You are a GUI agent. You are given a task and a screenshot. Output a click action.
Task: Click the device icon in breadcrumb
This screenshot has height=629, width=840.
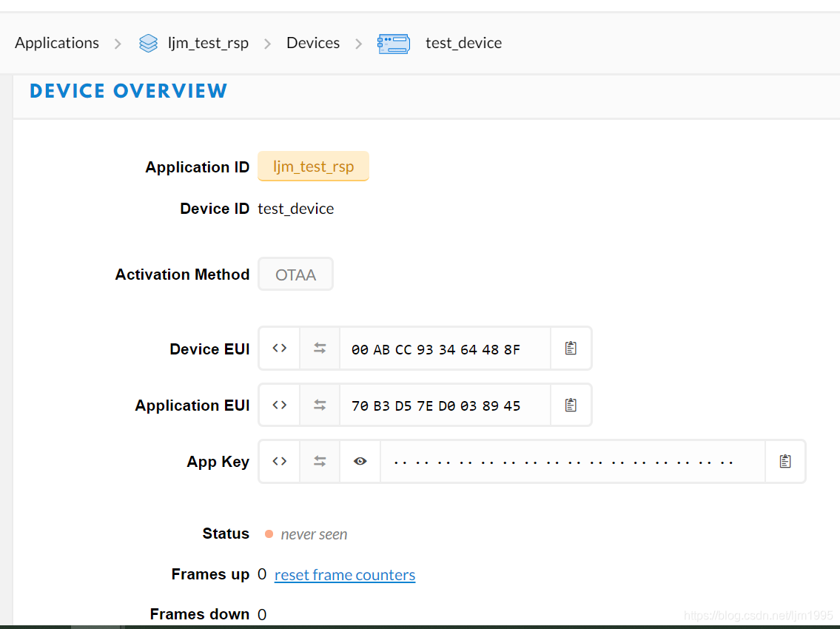(x=394, y=44)
